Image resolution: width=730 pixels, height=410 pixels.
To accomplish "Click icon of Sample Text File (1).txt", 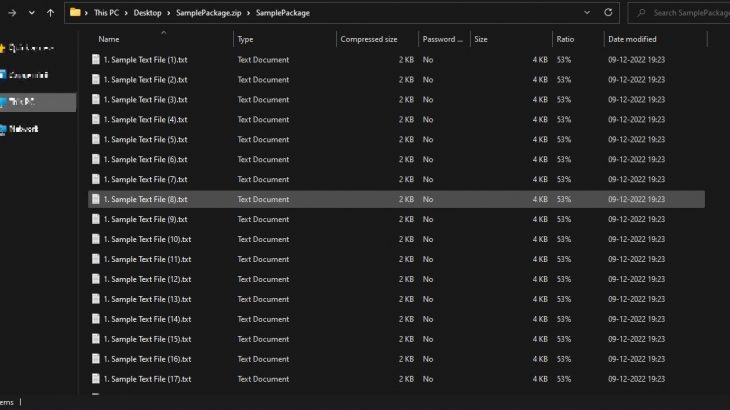I will 96,59.
